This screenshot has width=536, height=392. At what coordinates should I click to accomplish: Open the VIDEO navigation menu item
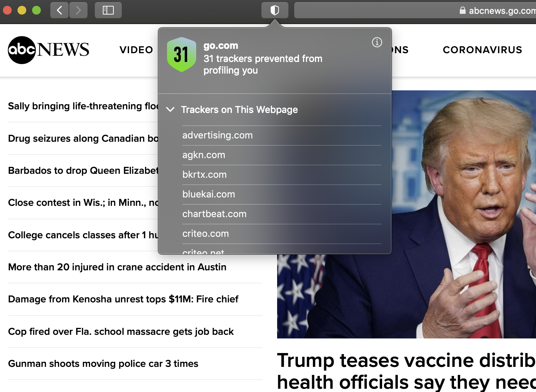[x=136, y=50]
